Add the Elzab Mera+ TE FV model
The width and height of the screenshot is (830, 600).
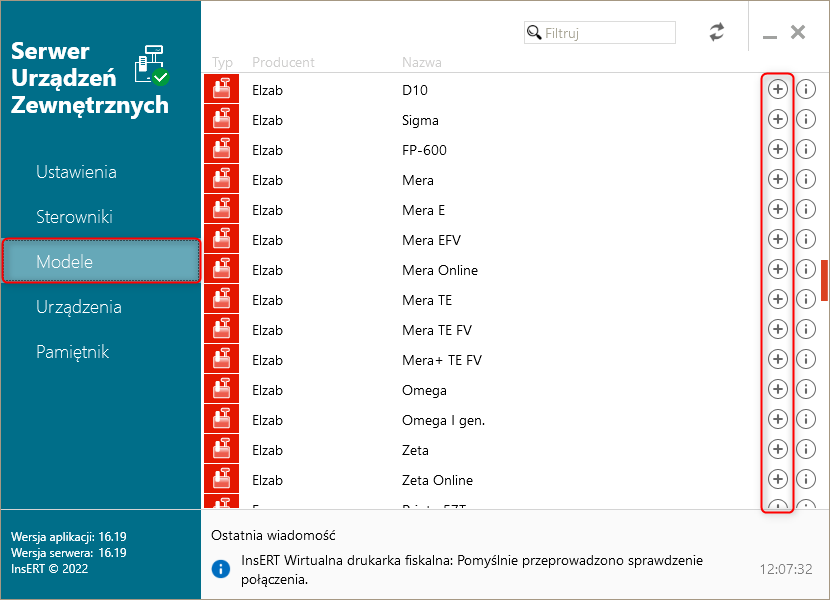coord(777,360)
